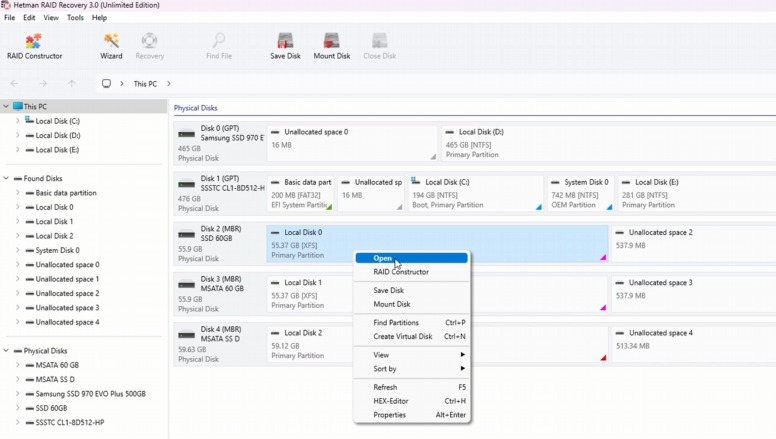The width and height of the screenshot is (776, 439).
Task: Click This PC in the address breadcrumb
Action: click(x=145, y=84)
